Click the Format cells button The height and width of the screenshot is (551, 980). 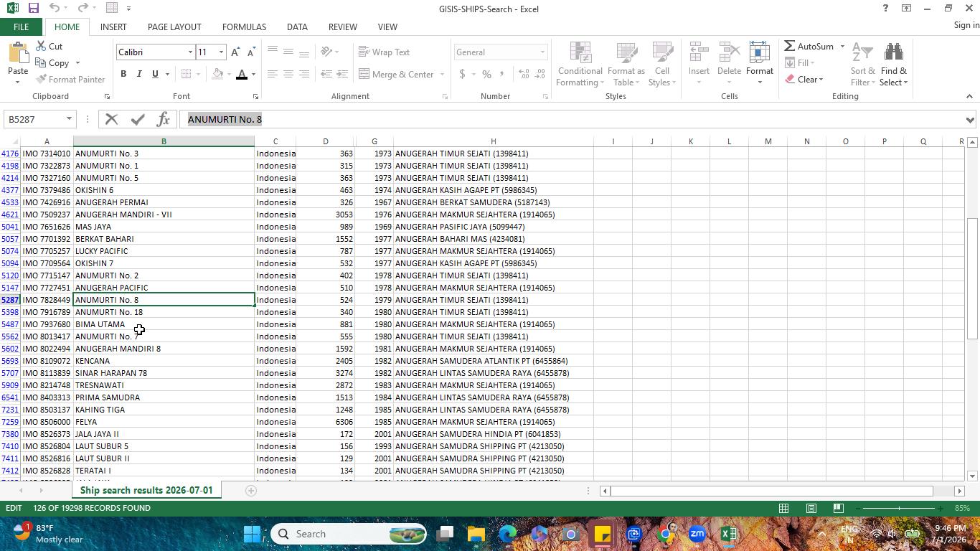(759, 64)
